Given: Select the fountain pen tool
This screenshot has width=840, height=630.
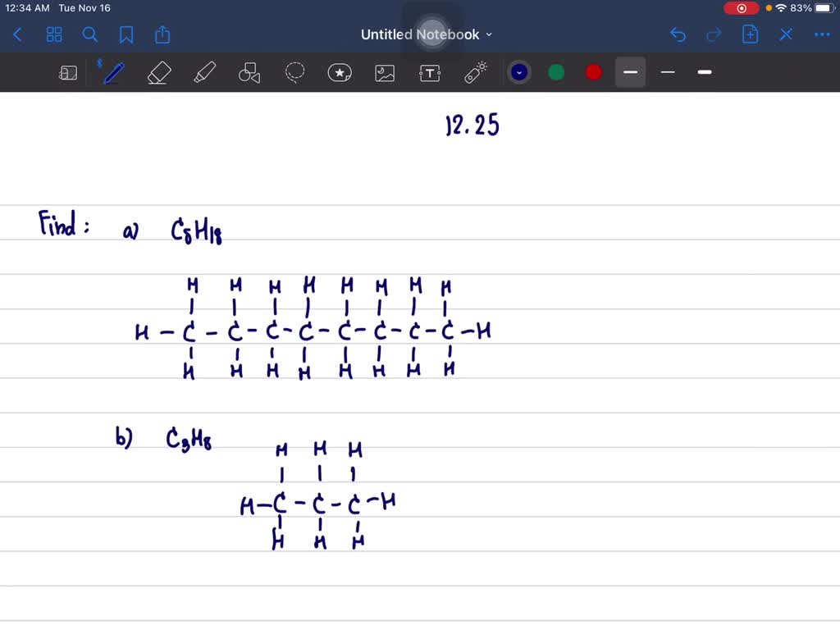Looking at the screenshot, I should (112, 72).
